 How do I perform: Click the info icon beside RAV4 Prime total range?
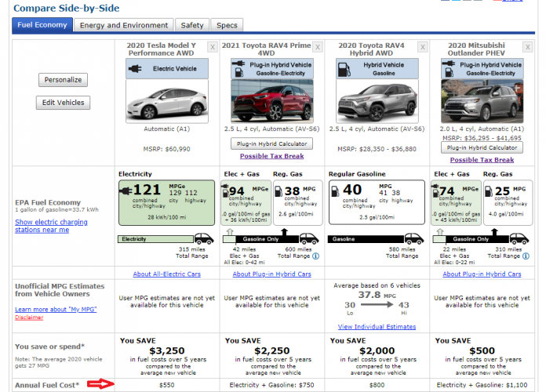tap(315, 256)
